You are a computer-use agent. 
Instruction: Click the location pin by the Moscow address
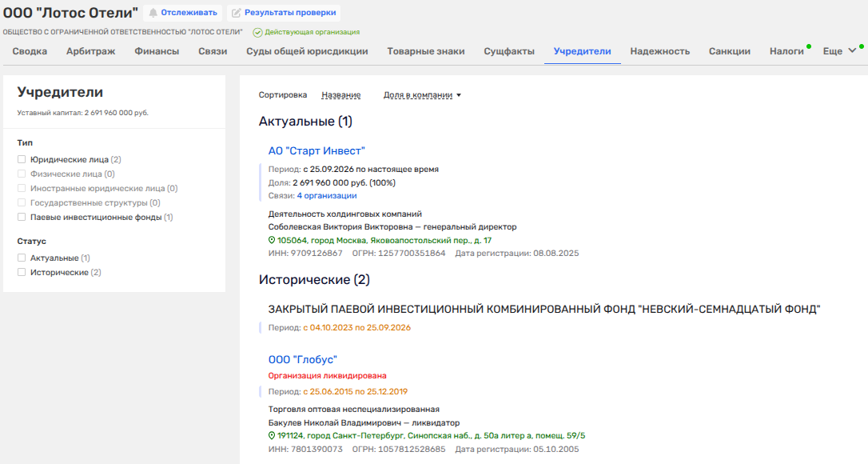272,240
